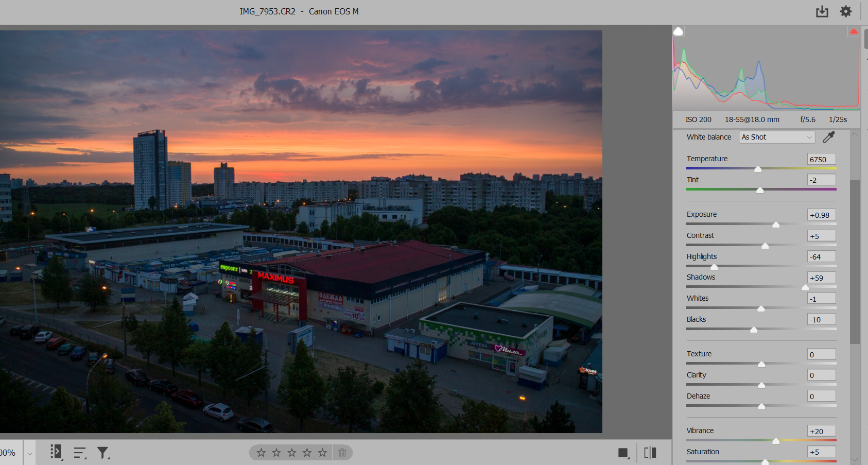Click the Clarity slider handle

(x=761, y=385)
